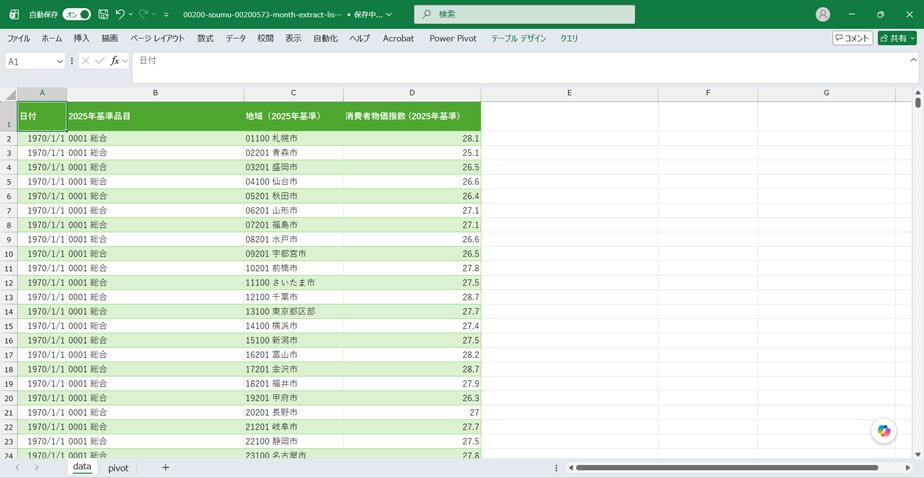Add a new sheet with plus icon
Screen dimensions: 924x478
[166, 467]
